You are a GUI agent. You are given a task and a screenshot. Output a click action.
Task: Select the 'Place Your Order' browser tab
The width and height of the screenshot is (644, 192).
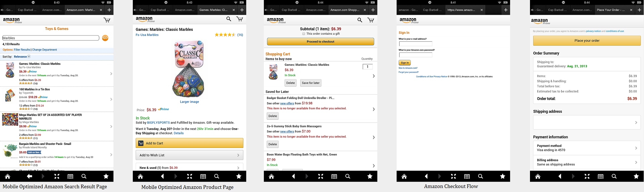click(610, 10)
